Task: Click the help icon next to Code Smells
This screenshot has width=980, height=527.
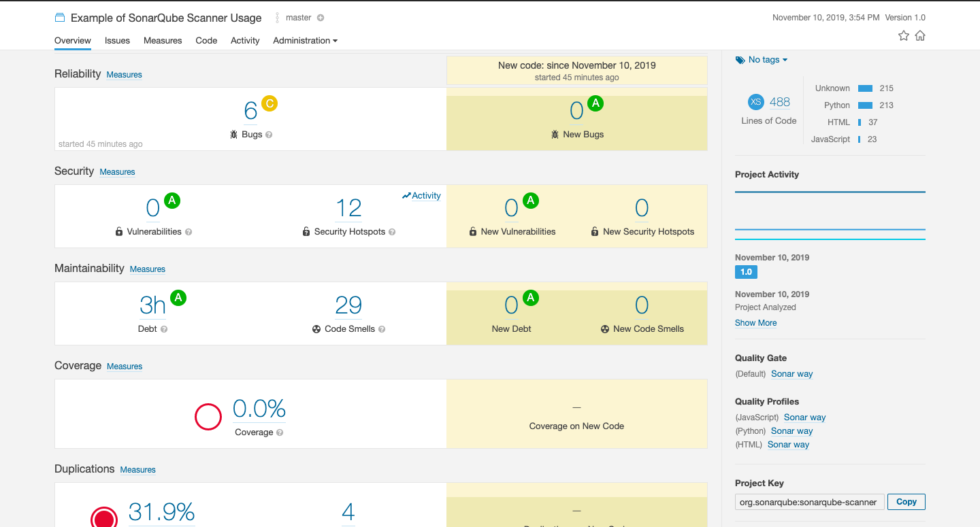Action: pos(382,329)
